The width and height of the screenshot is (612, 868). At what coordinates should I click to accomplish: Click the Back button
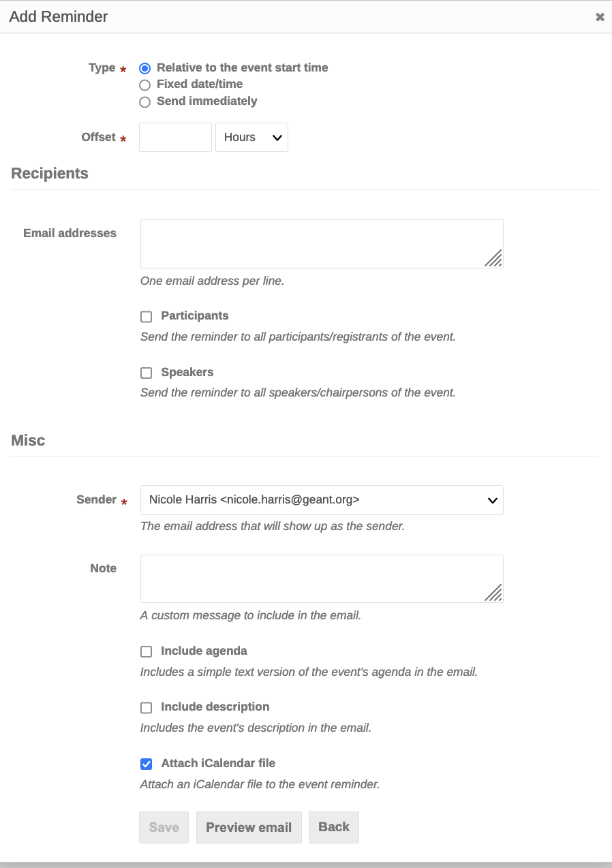334,827
